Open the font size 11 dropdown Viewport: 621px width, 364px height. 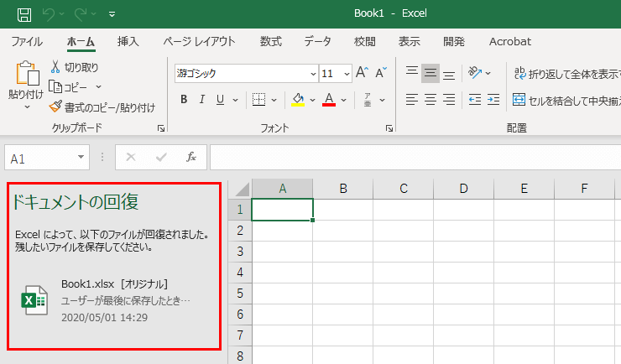pos(347,74)
